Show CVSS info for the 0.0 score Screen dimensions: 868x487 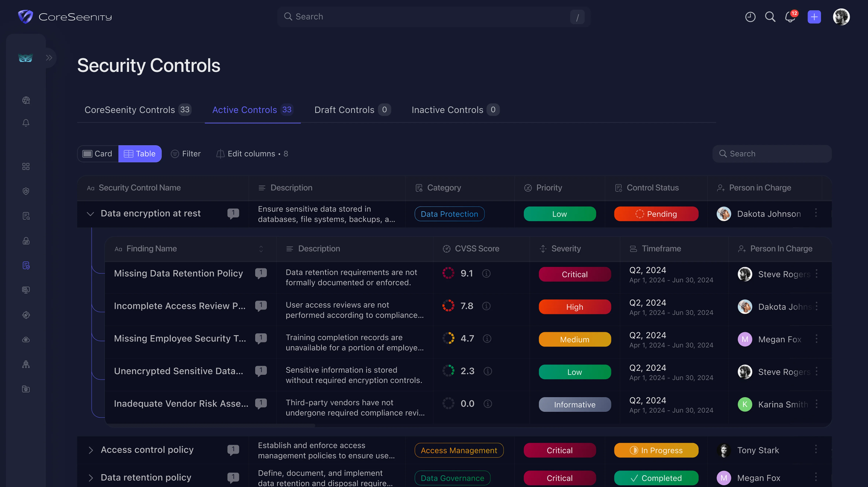[x=488, y=403]
